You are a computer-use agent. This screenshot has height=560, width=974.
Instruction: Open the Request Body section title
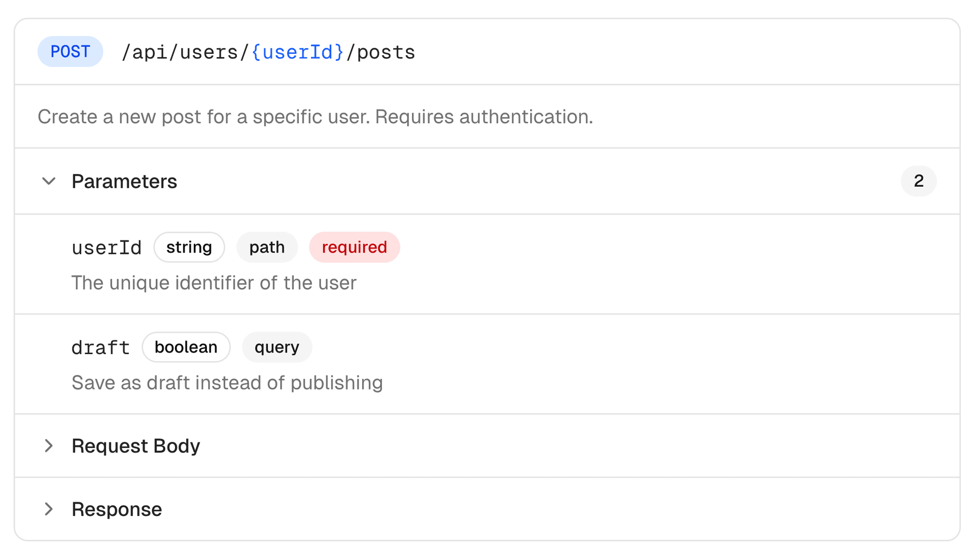click(x=135, y=446)
